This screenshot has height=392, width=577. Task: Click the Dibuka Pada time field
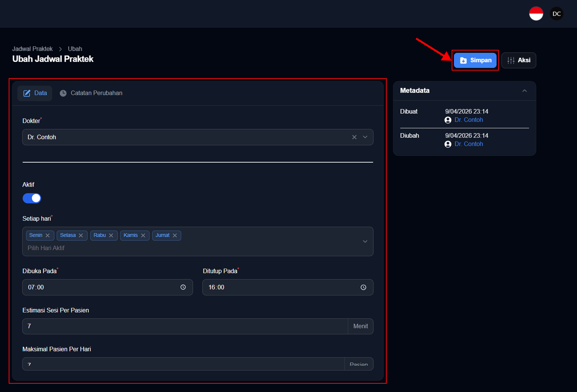108,287
